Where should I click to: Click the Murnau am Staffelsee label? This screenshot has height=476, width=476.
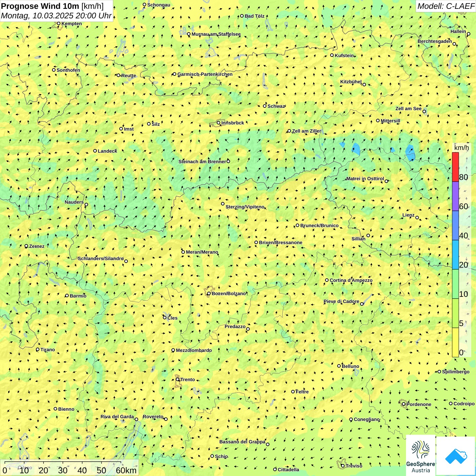point(216,34)
